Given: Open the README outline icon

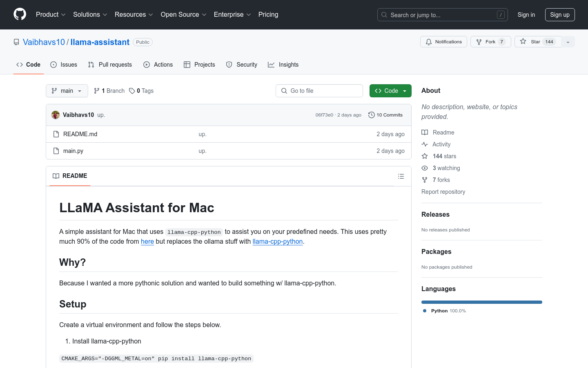Looking at the screenshot, I should 401,176.
